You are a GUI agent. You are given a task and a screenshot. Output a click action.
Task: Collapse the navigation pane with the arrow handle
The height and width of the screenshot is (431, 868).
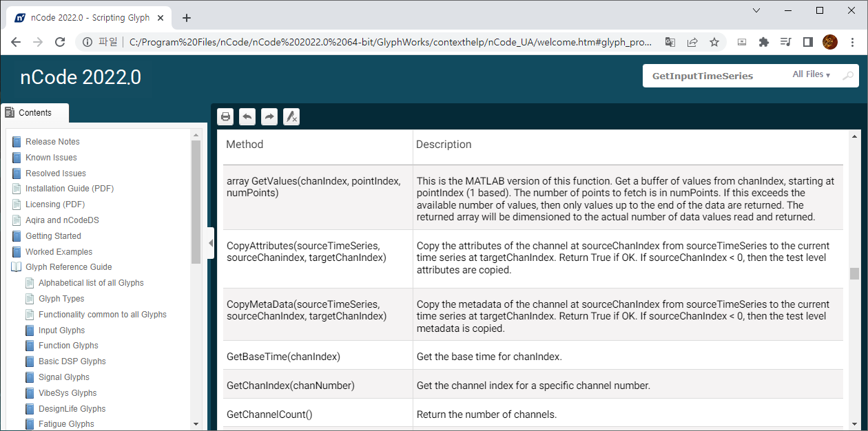[x=210, y=243]
